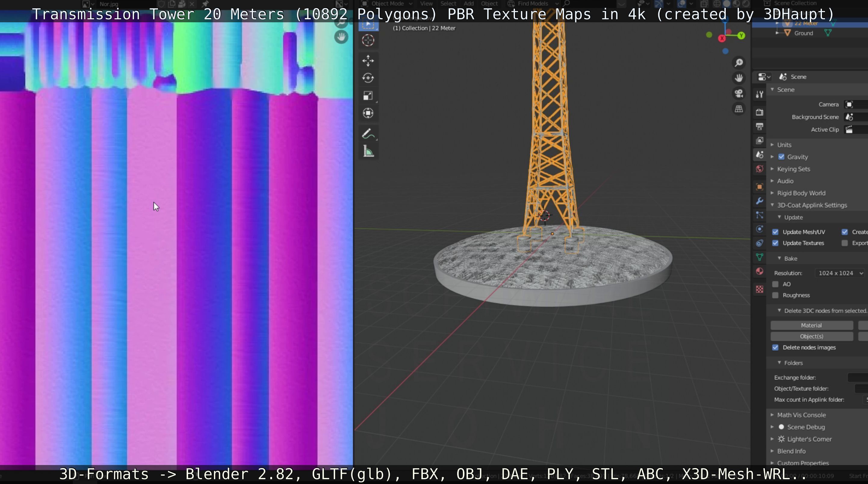Open Texture checkerboard tab
The height and width of the screenshot is (484, 868).
pos(760,289)
